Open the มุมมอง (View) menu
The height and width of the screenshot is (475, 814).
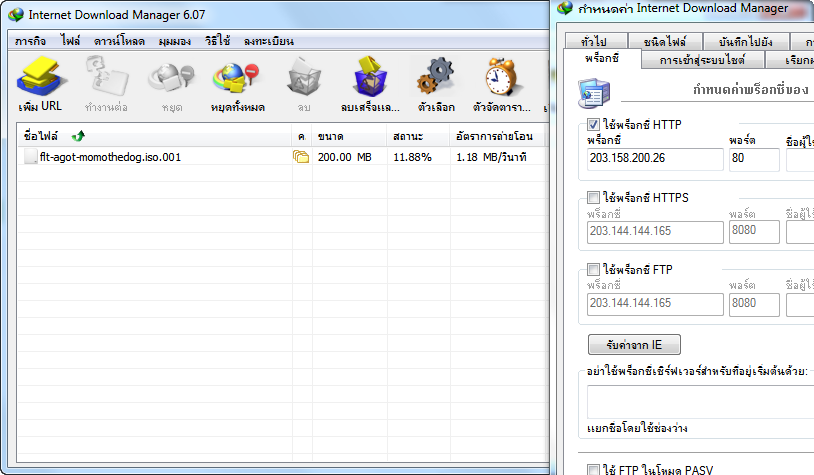pyautogui.click(x=175, y=40)
